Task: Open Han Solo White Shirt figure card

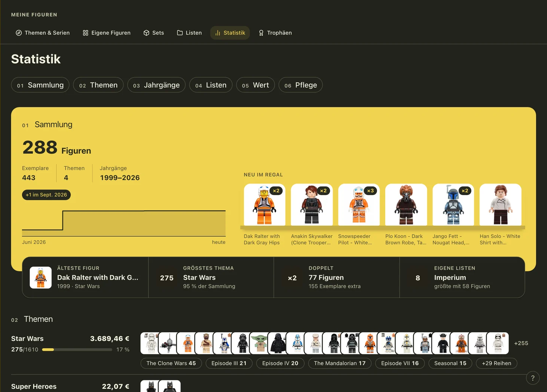Action: (x=500, y=205)
